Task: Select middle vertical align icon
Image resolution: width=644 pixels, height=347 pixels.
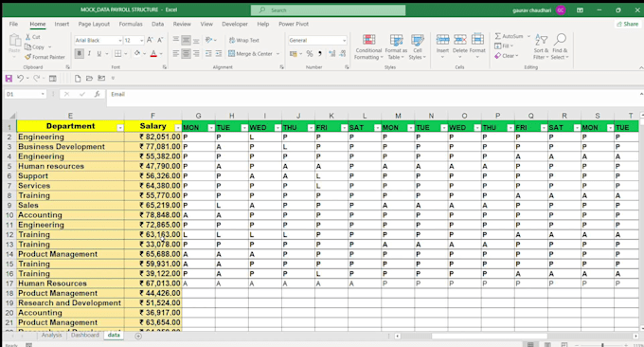Action: 186,40
